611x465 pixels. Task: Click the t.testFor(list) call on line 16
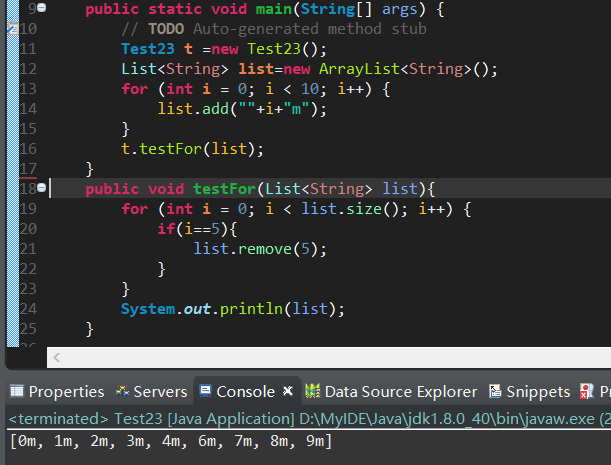click(192, 149)
